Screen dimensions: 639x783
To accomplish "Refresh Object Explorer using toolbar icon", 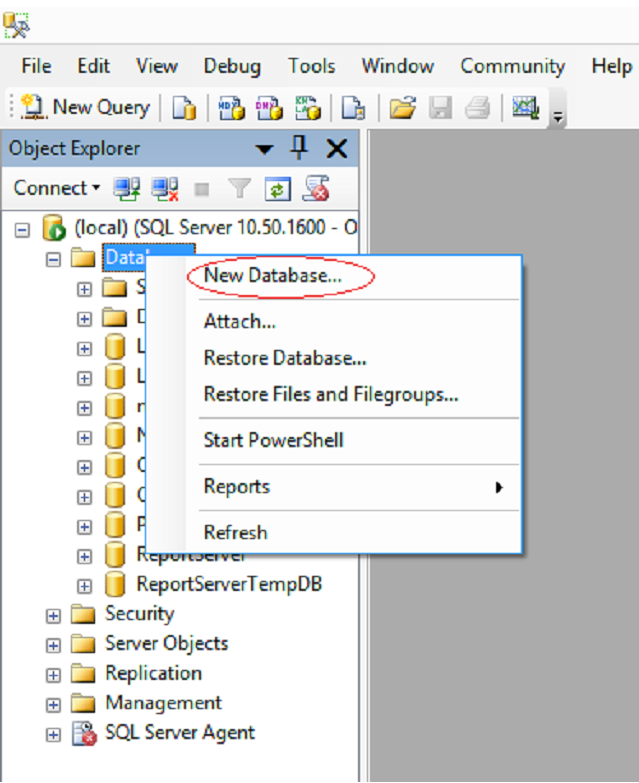I will [277, 188].
